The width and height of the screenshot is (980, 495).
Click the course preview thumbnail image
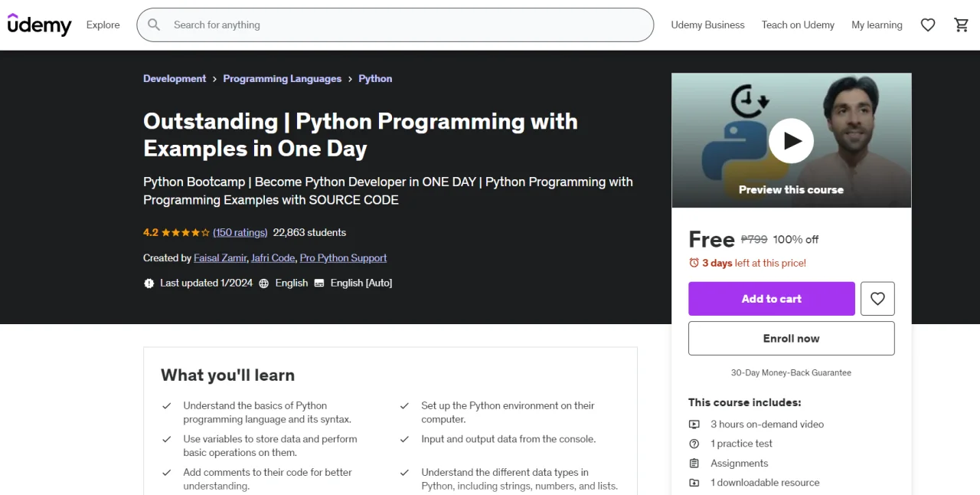[x=792, y=141]
